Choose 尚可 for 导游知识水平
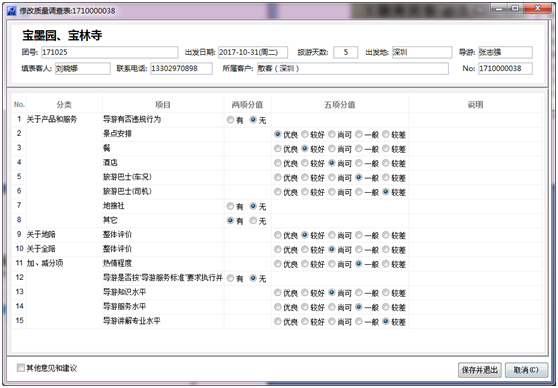The width and height of the screenshot is (558, 388). point(332,293)
